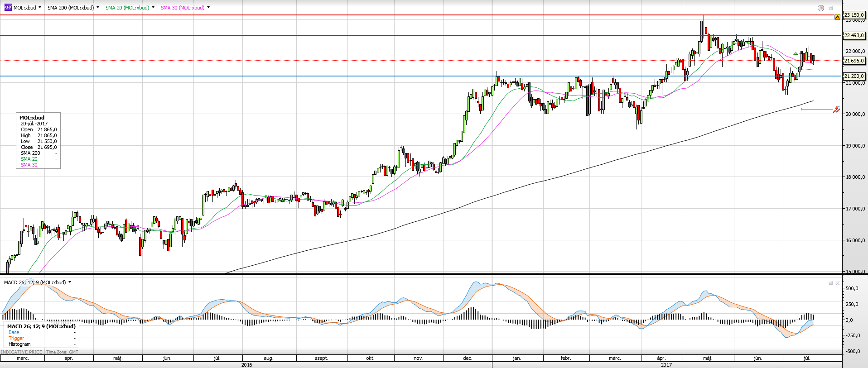Click the green SMA 20 legend row
The width and height of the screenshot is (868, 368).
pos(39,159)
